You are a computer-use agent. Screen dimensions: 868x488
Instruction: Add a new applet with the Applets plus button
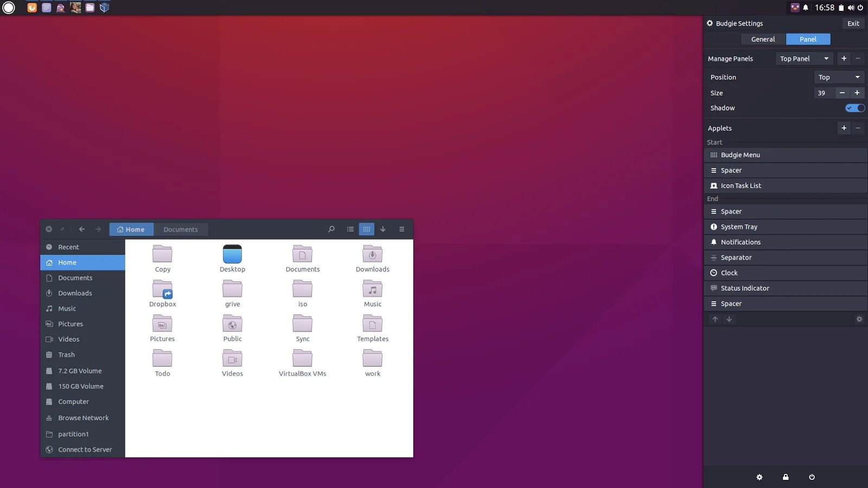click(x=844, y=128)
